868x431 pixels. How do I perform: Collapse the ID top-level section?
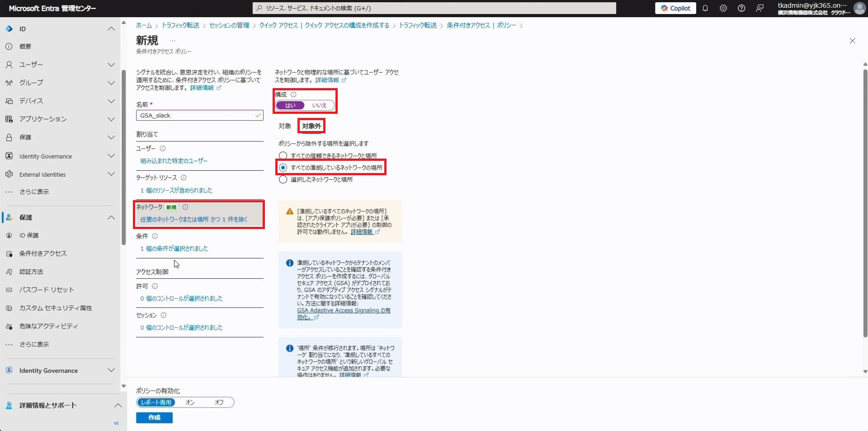tap(111, 29)
